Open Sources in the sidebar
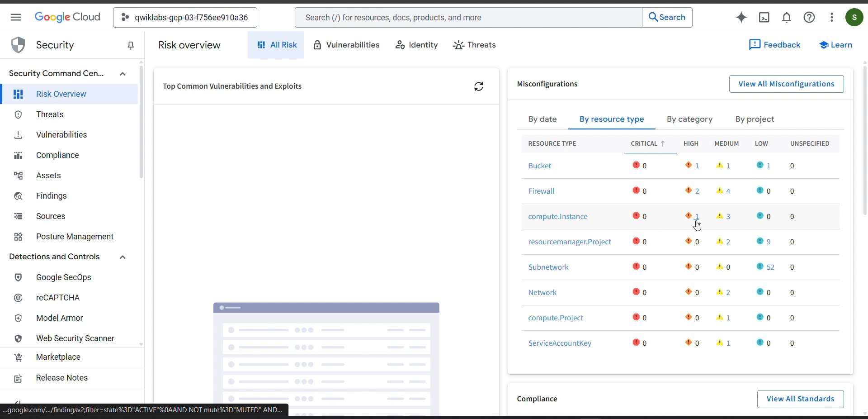 pyautogui.click(x=69, y=216)
